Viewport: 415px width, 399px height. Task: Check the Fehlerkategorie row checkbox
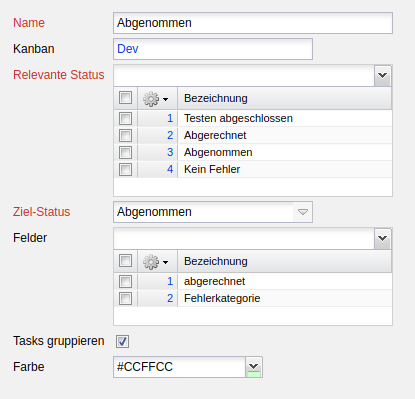tap(125, 298)
